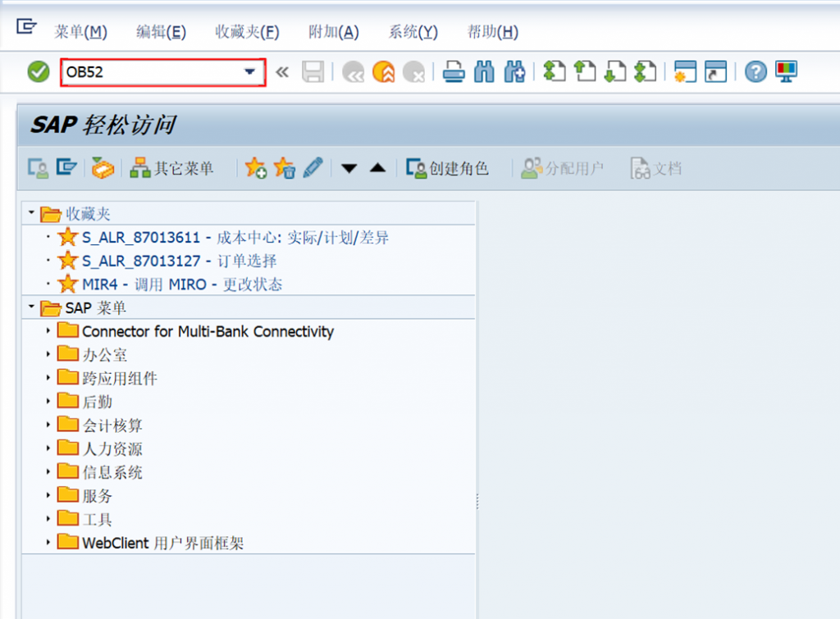Open the 收藏夹(F) menu
This screenshot has width=840, height=619.
[247, 32]
